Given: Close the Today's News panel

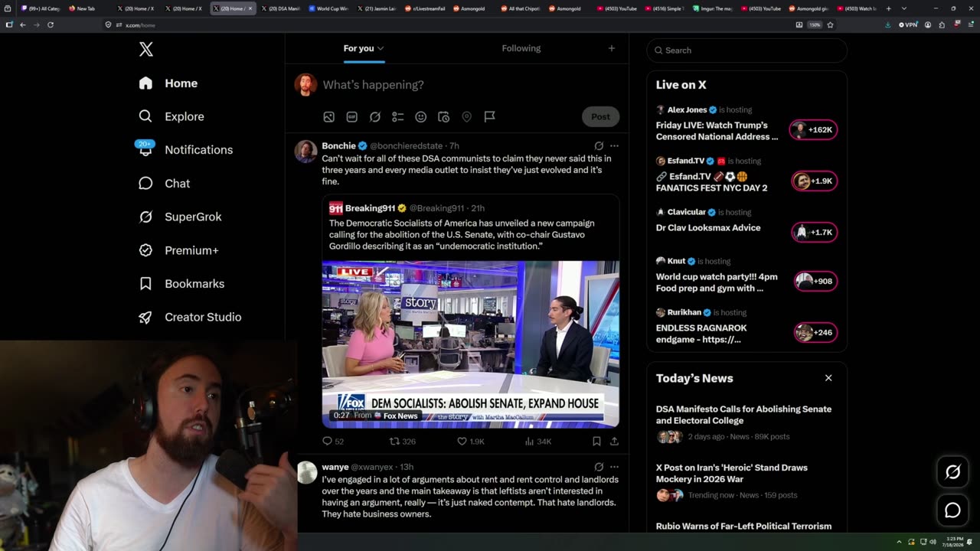Looking at the screenshot, I should pos(828,378).
